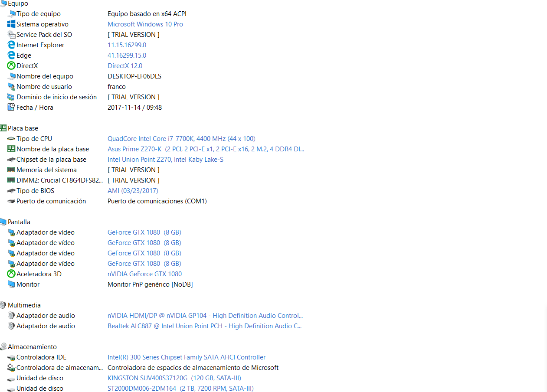Click the RAM icon beside DIMM2 Crucial
Viewport: 547px width, 392px height.
[x=11, y=180]
